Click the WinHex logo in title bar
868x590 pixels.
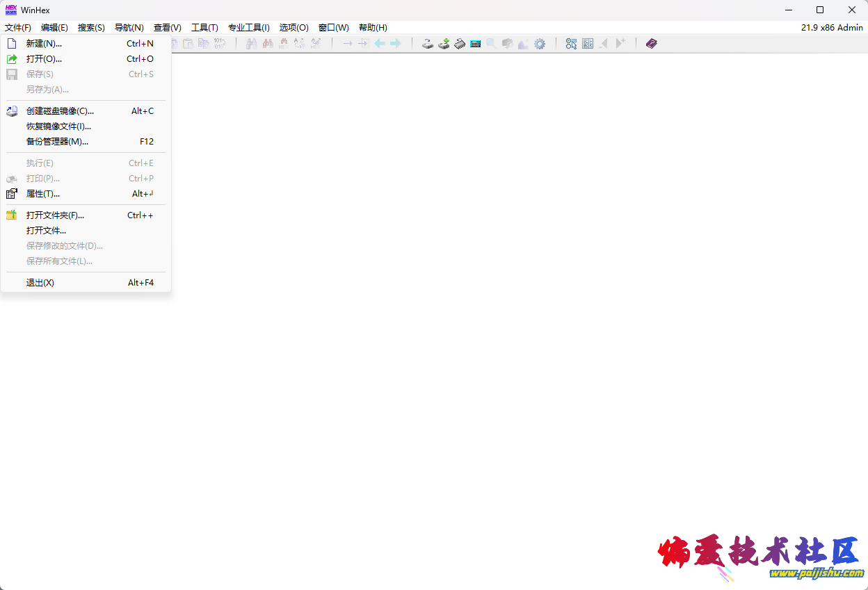(x=11, y=10)
